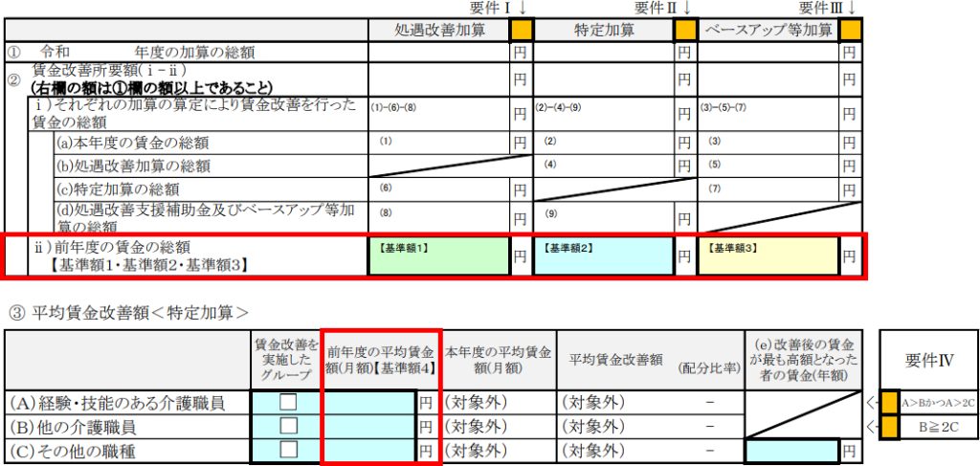The height and width of the screenshot is (466, 980).
Task: Click the orange 要件Ⅱ box beside 特定加算
Action: click(x=685, y=31)
